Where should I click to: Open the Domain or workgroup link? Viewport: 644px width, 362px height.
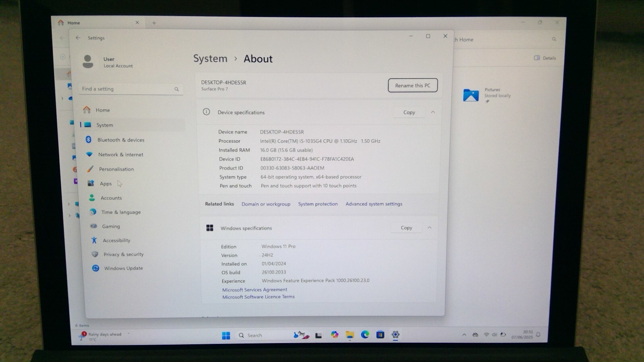point(266,204)
